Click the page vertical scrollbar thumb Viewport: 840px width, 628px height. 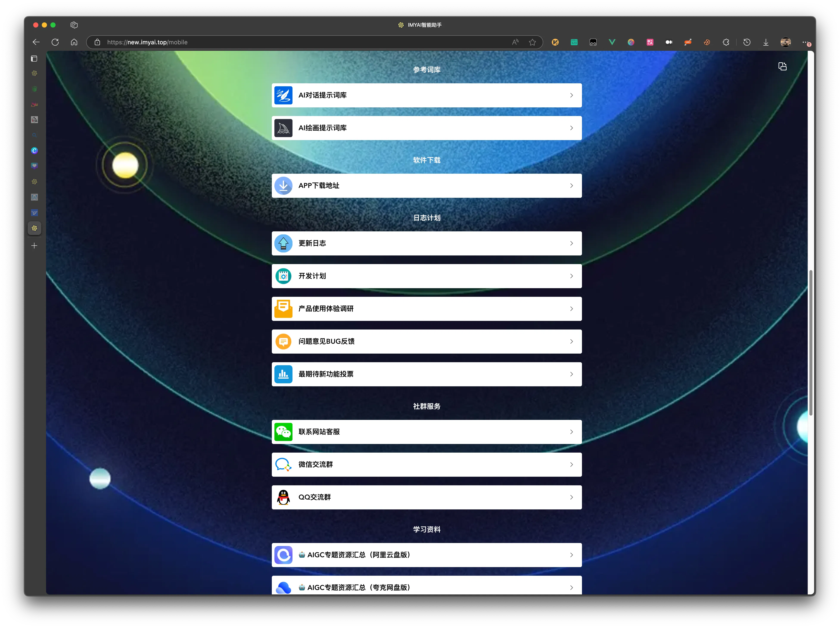(x=811, y=343)
